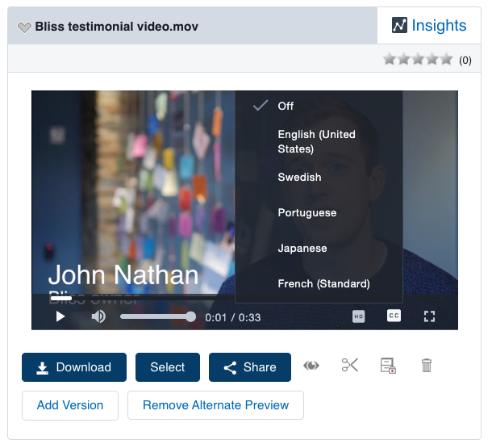This screenshot has width=492, height=448.
Task: Choose Portuguese captions
Action: tap(319, 213)
